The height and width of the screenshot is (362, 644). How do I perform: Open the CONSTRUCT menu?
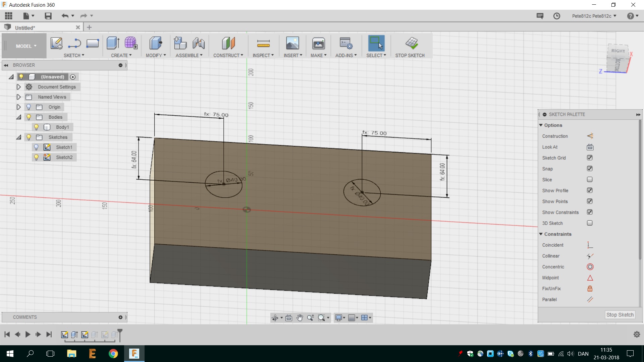(228, 55)
